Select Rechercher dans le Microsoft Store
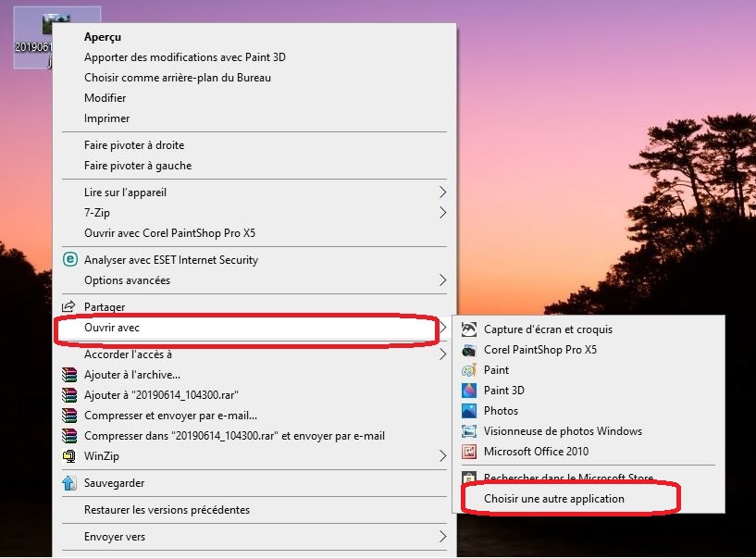Image resolution: width=756 pixels, height=559 pixels. pyautogui.click(x=589, y=478)
